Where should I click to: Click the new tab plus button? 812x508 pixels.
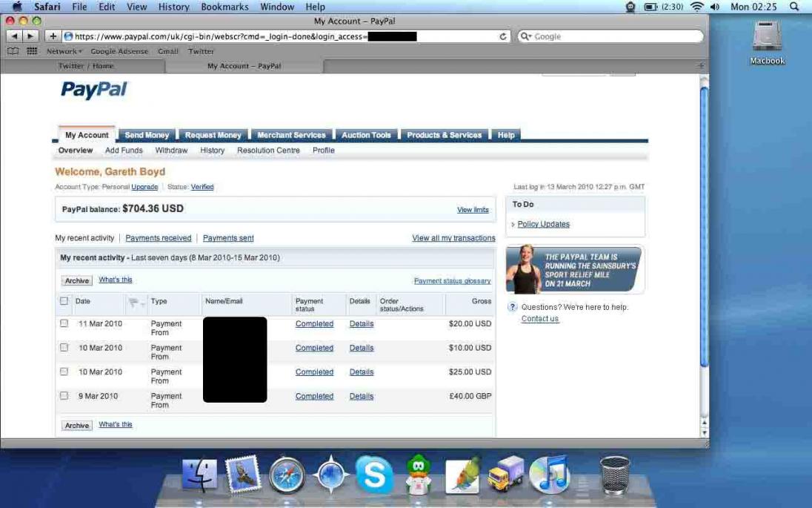(701, 66)
